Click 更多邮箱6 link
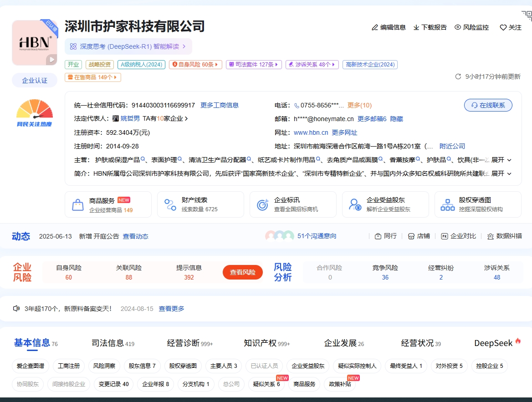 (x=372, y=119)
